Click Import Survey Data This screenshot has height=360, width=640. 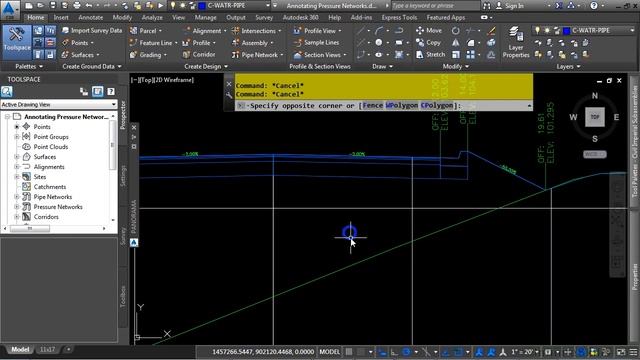[x=92, y=31]
